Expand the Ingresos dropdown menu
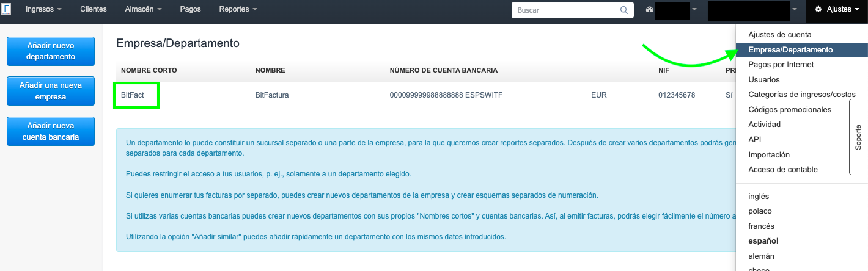 pyautogui.click(x=43, y=10)
